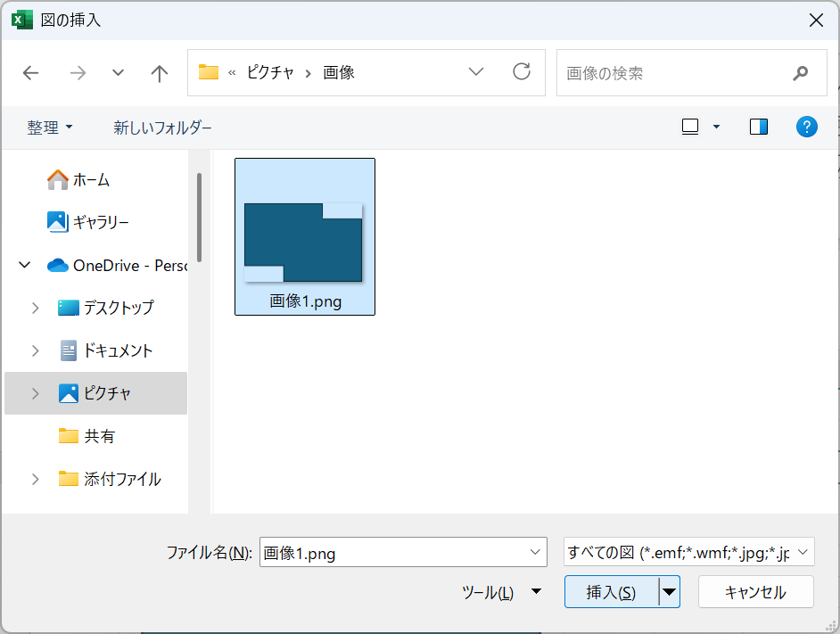
Task: Expand the ピクチャ folder node
Action: pyautogui.click(x=36, y=393)
